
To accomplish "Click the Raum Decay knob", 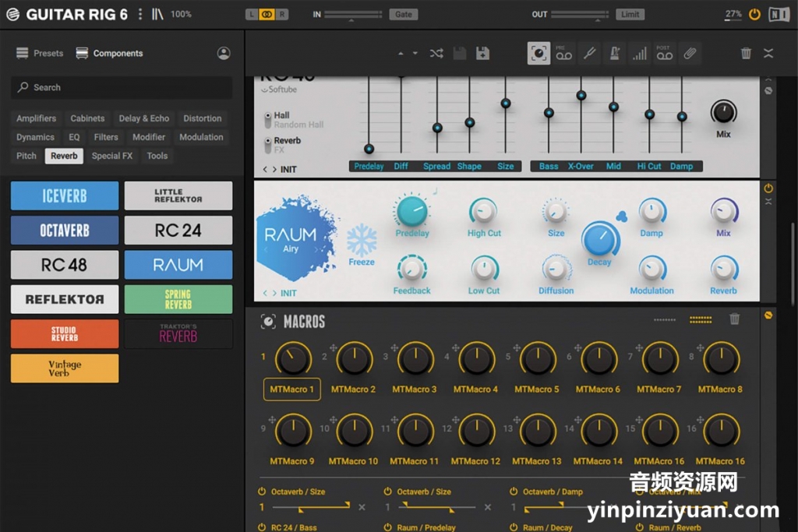I will click(599, 239).
